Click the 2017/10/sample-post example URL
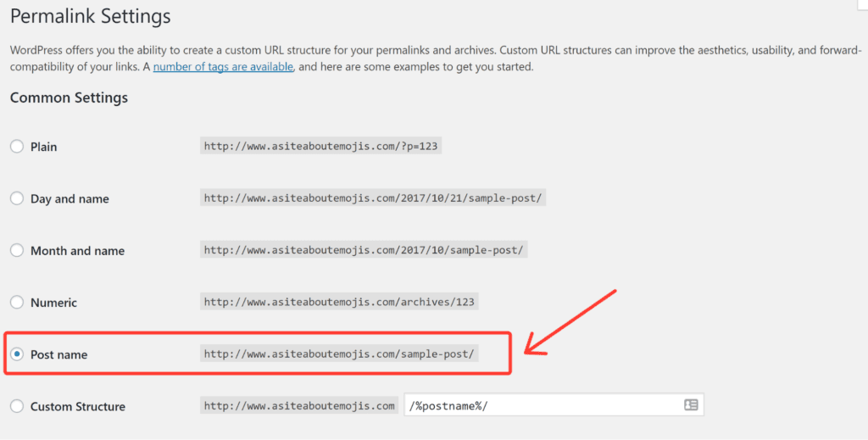Viewport: 868px width, 440px height. point(364,250)
